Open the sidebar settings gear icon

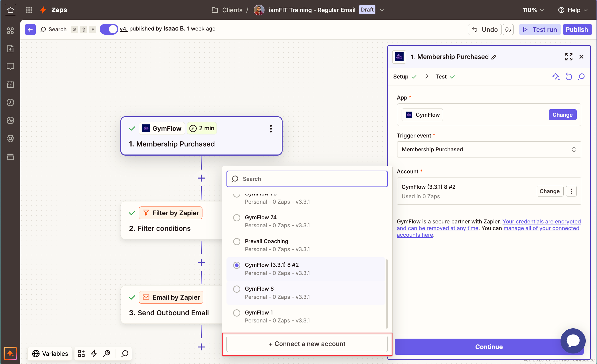point(11,139)
